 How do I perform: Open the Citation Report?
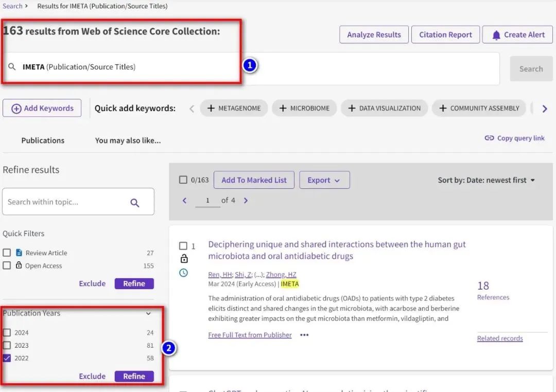[445, 35]
